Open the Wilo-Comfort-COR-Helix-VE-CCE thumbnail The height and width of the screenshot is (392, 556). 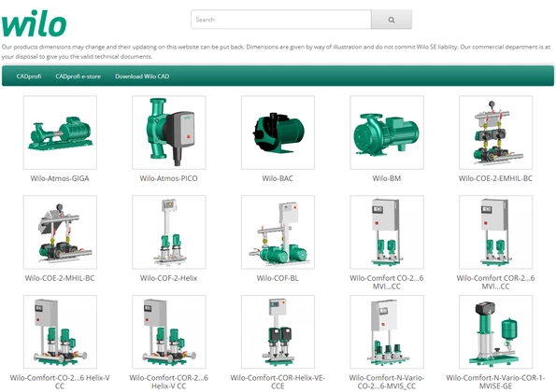point(278,332)
